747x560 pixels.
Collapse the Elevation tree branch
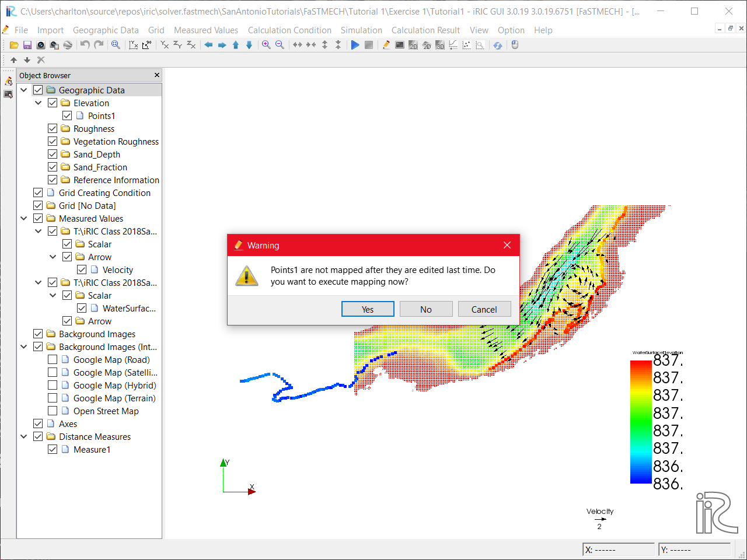click(x=38, y=103)
